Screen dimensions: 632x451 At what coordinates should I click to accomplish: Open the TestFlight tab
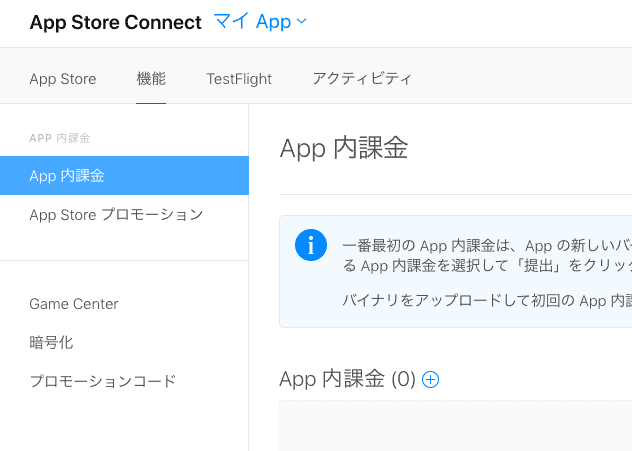pos(239,79)
